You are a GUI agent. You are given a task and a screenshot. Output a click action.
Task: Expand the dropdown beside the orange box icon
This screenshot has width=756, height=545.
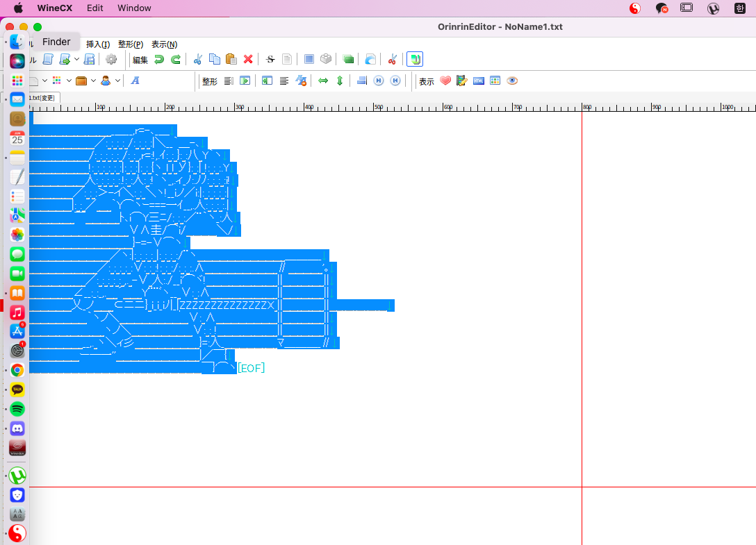pyautogui.click(x=93, y=81)
